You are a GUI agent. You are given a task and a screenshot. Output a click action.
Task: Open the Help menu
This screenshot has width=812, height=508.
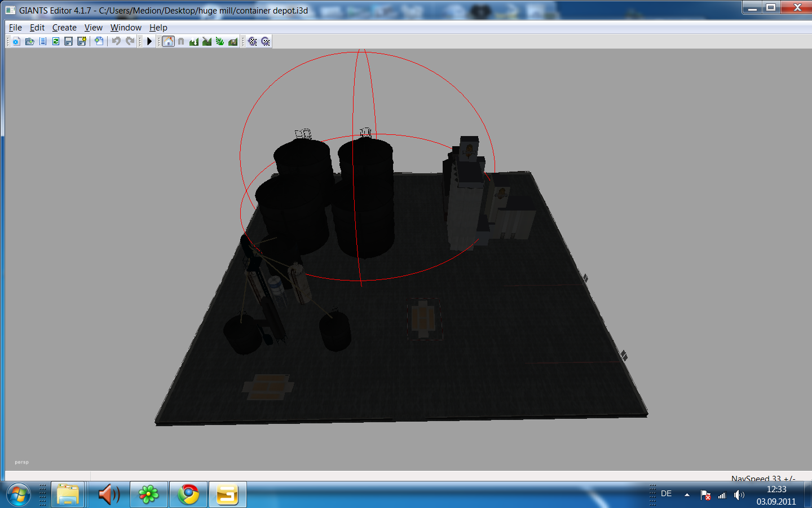pyautogui.click(x=158, y=27)
